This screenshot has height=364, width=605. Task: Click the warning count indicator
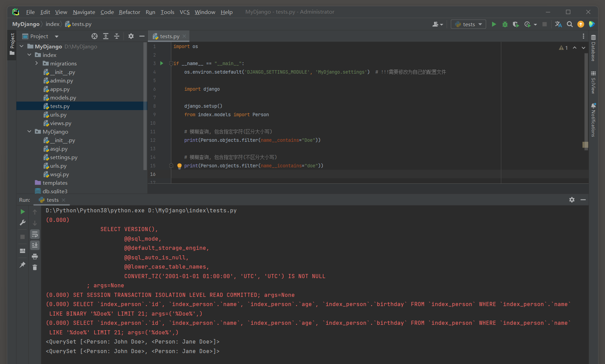563,48
